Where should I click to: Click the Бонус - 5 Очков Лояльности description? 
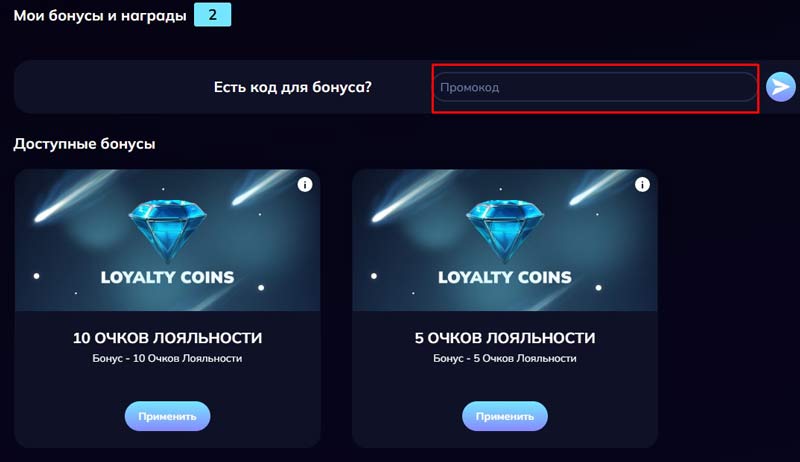(505, 358)
